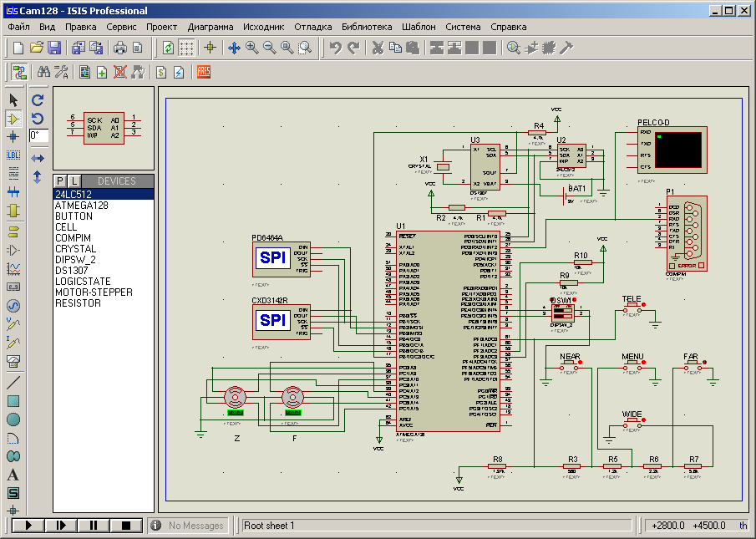Select the Component mode tool
Viewport: 756px width, 539px height.
coord(13,119)
